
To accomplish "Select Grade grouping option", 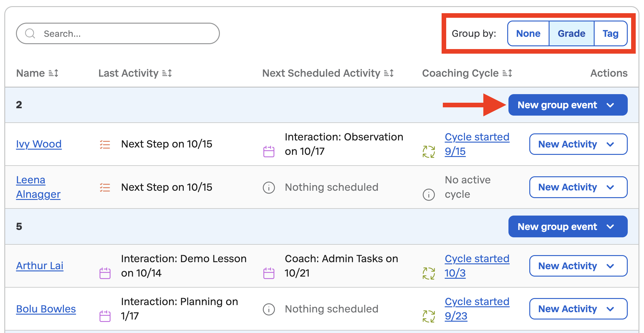I will point(571,33).
